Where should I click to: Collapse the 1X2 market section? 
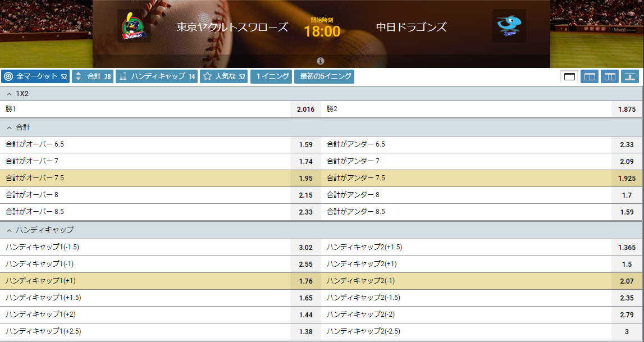pos(321,94)
